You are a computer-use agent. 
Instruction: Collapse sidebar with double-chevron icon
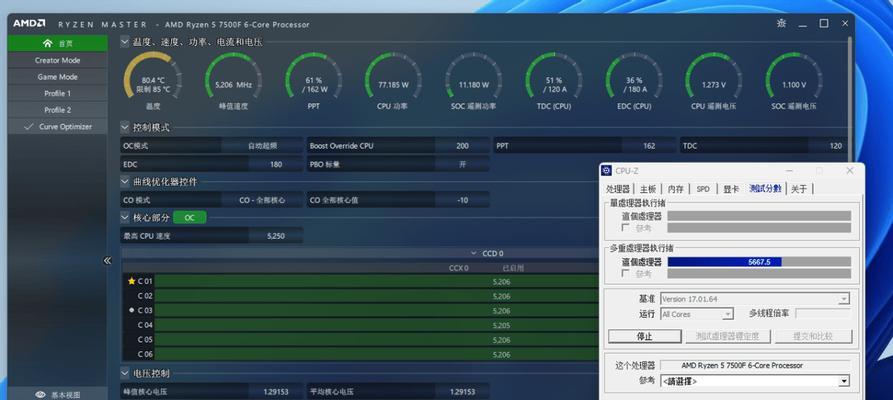click(x=107, y=260)
